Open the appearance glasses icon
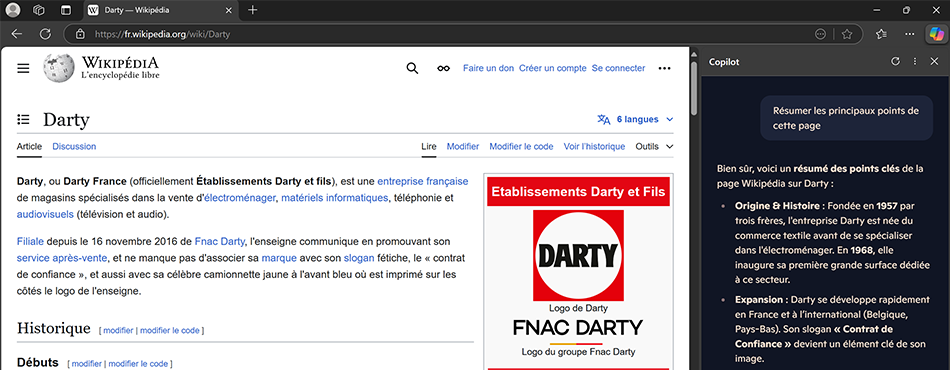This screenshot has height=370, width=950. [443, 68]
